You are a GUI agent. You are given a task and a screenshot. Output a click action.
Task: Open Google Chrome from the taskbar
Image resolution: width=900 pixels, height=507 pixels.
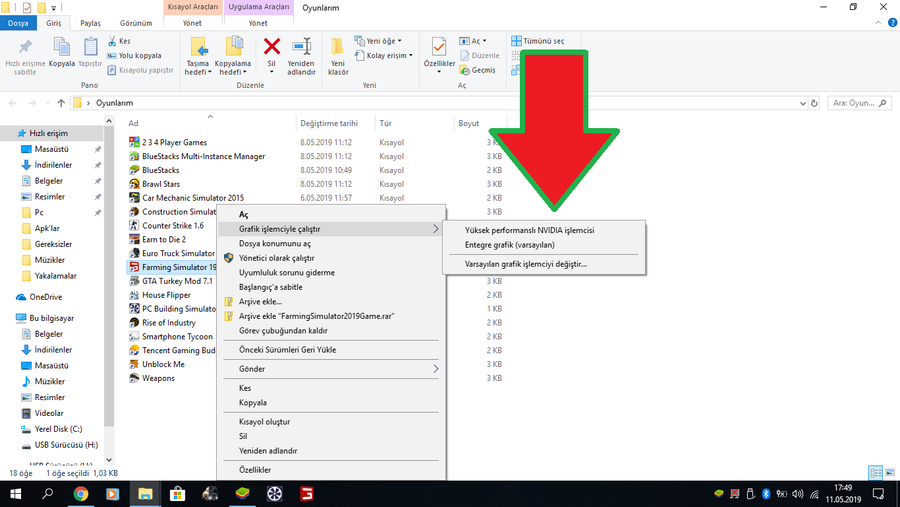click(x=81, y=494)
